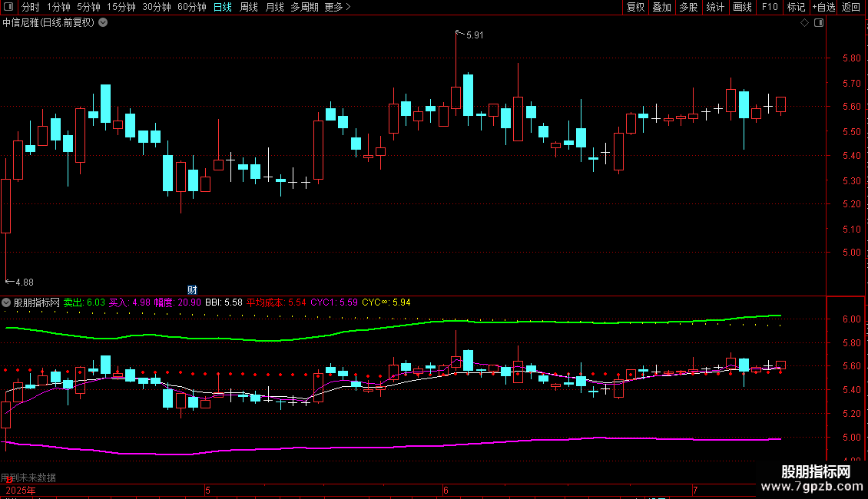The width and height of the screenshot is (868, 499).
Task: Select the 日线 daily tab
Action: point(223,7)
